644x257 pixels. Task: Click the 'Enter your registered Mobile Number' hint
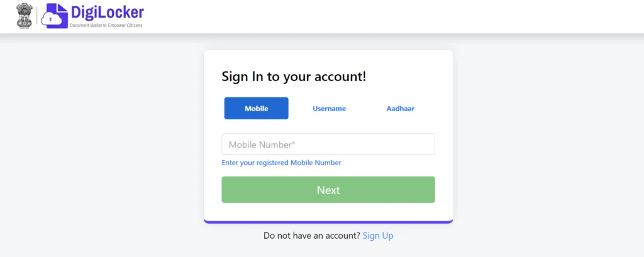(x=281, y=163)
